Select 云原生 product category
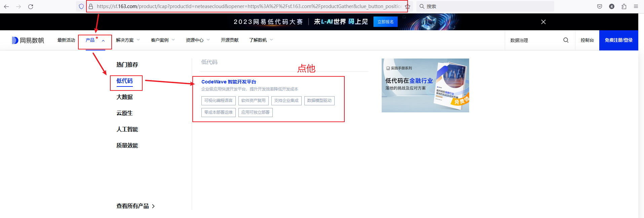644x218 pixels. (x=124, y=113)
